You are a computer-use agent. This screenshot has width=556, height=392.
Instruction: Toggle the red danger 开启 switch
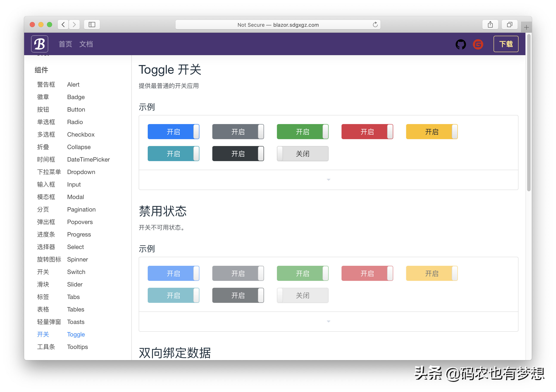[367, 132]
